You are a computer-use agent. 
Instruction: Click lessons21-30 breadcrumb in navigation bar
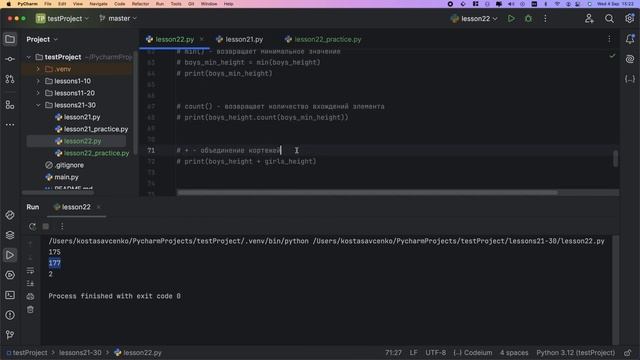80,353
